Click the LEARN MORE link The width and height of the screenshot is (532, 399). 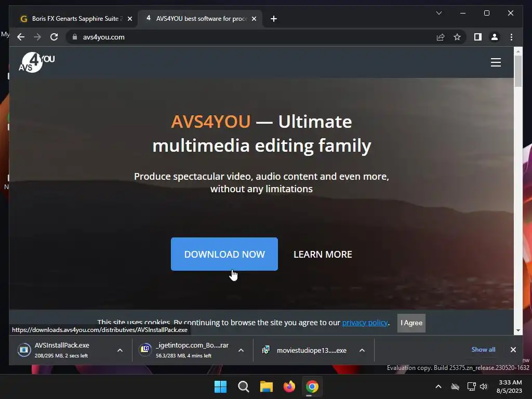click(323, 254)
